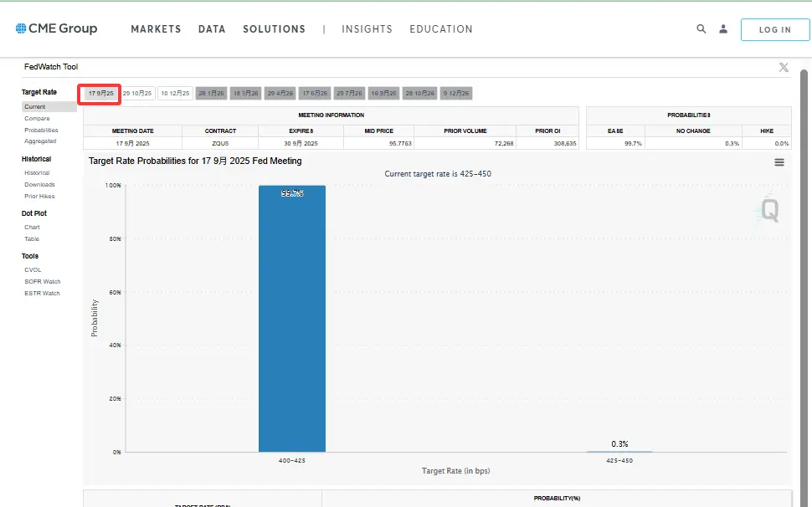
Task: Click the 400-425 probability bar
Action: coord(292,319)
